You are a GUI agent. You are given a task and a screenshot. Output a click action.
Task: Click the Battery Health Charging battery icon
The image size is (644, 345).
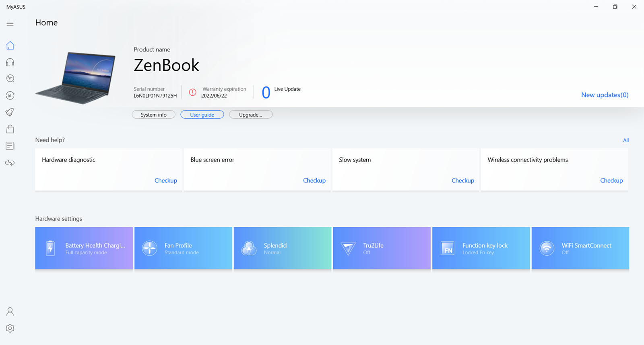(50, 248)
